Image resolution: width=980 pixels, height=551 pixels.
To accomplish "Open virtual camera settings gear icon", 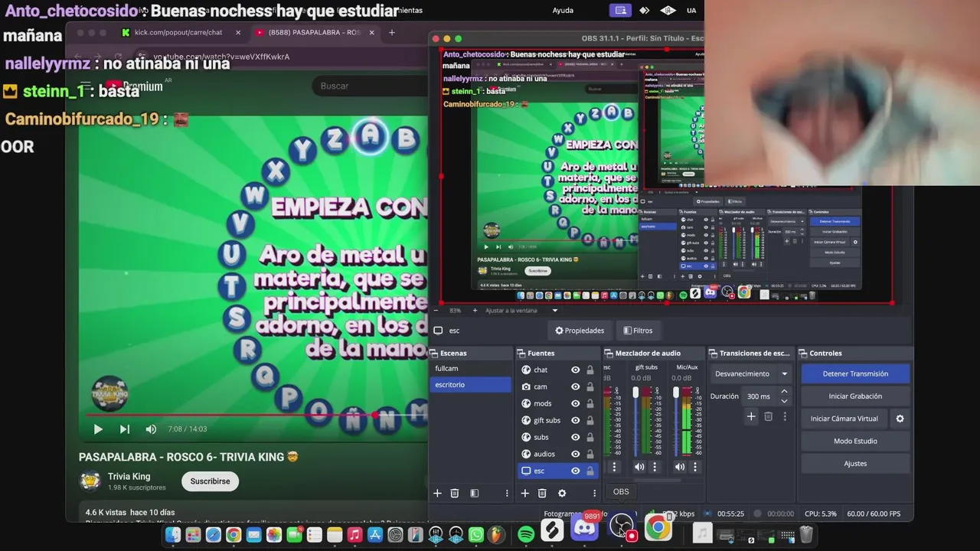I will pyautogui.click(x=900, y=419).
